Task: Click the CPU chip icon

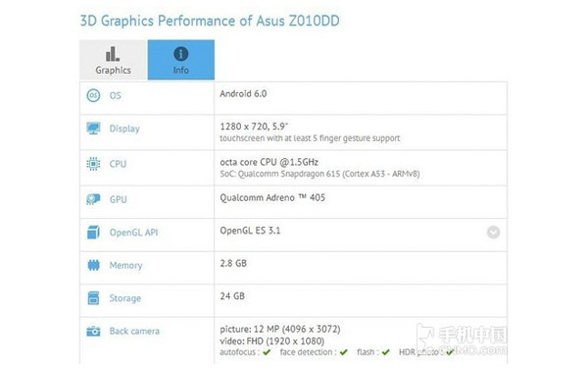Action: tap(93, 164)
